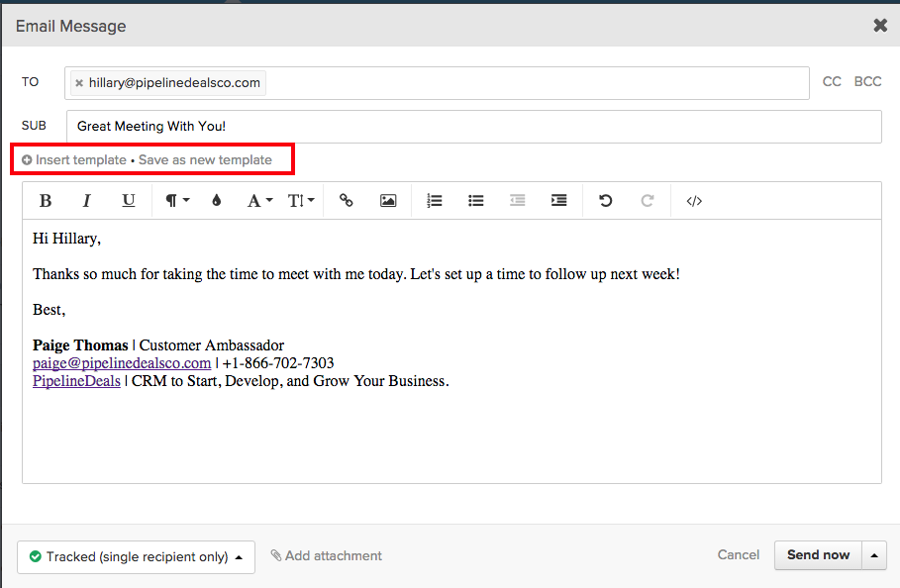Add a BCC recipient
This screenshot has height=588, width=900.
click(867, 81)
